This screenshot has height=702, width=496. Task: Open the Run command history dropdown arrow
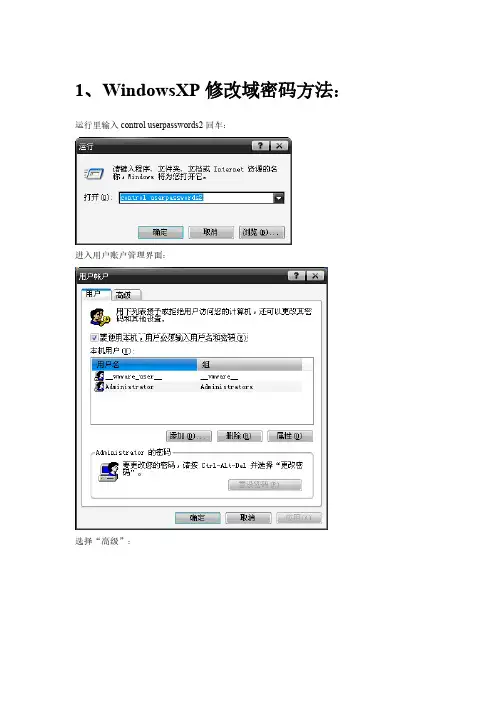(x=278, y=197)
